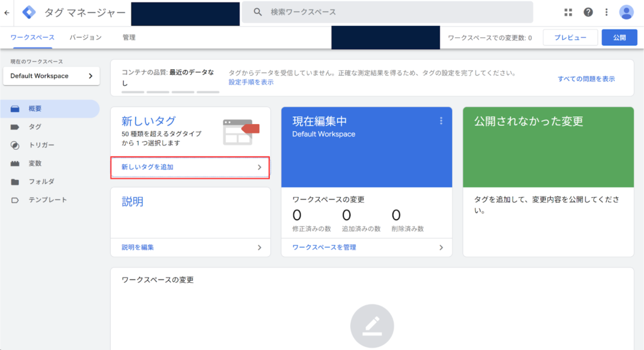The image size is (644, 350).
Task: Switch to the バージョン tab
Action: click(x=86, y=38)
